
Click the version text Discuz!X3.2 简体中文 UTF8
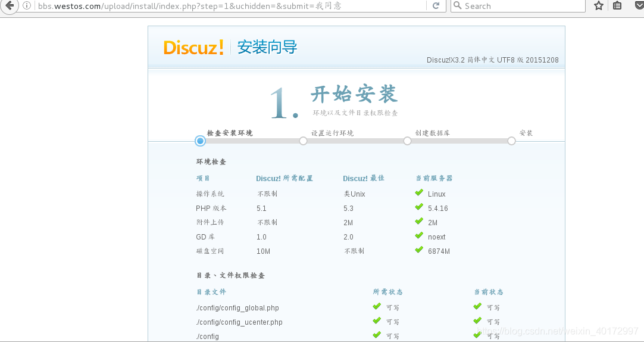click(492, 60)
